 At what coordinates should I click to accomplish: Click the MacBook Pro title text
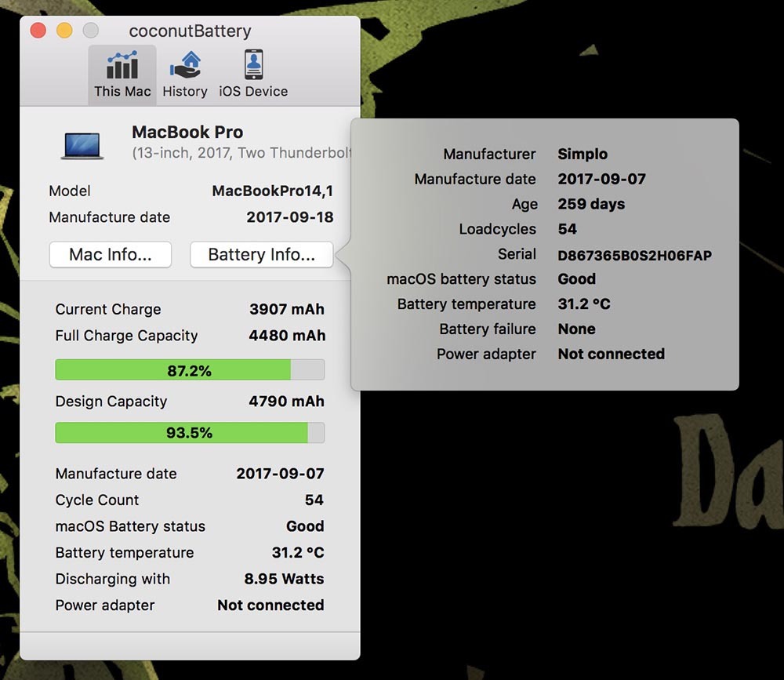pos(187,132)
